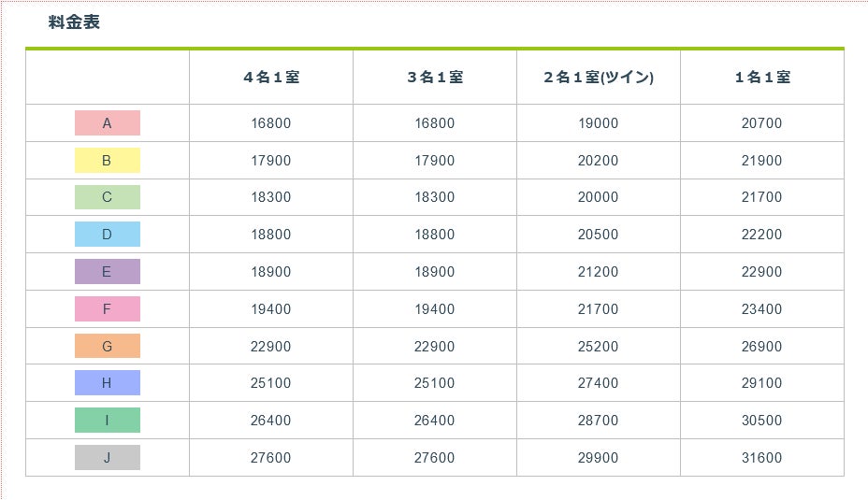Screen dimensions: 868x500
Task: Select the 2名1室(ツイン) column header
Action: tap(599, 78)
